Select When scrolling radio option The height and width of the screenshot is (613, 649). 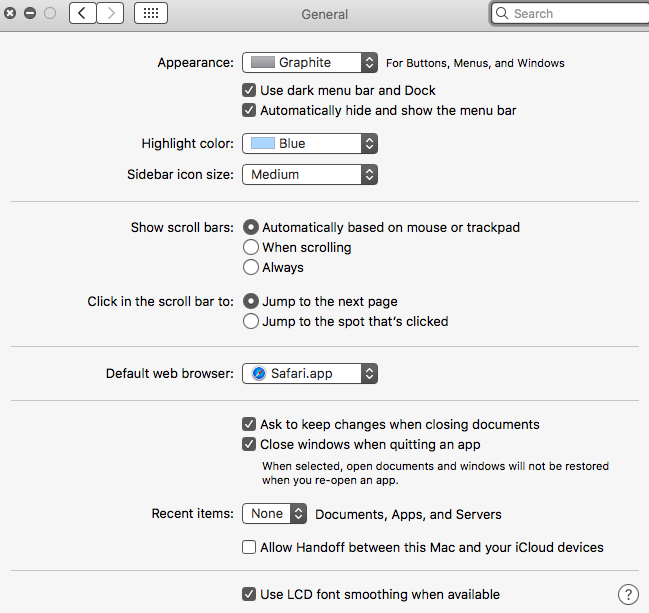[251, 247]
